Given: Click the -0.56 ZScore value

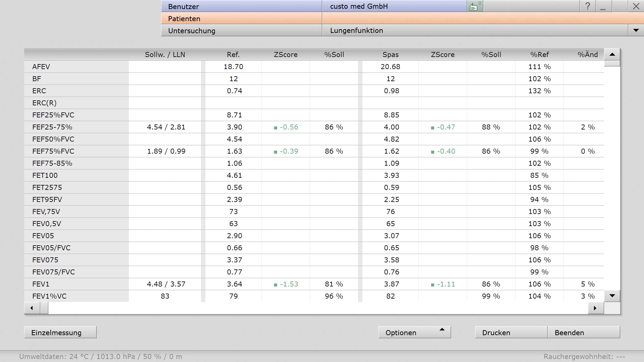Looking at the screenshot, I should pos(289,127).
